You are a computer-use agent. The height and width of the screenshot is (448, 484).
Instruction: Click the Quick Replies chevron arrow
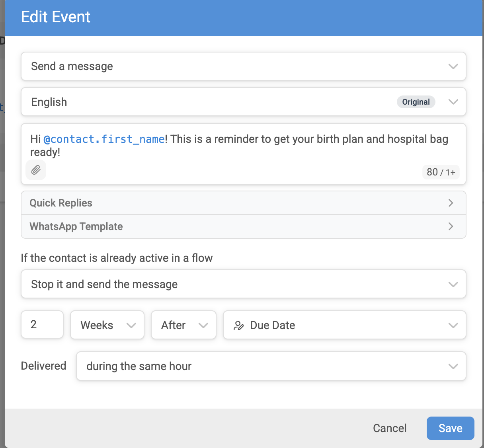[x=451, y=203]
